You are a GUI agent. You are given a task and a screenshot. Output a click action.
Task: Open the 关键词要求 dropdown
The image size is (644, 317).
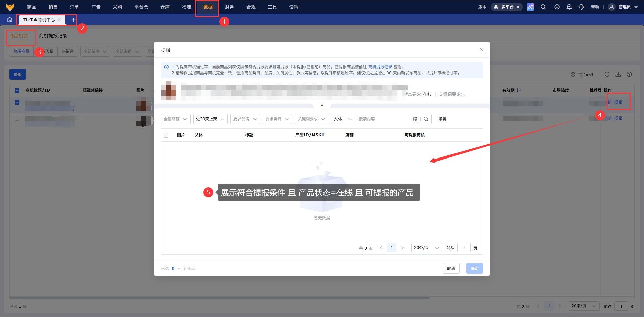tap(312, 119)
